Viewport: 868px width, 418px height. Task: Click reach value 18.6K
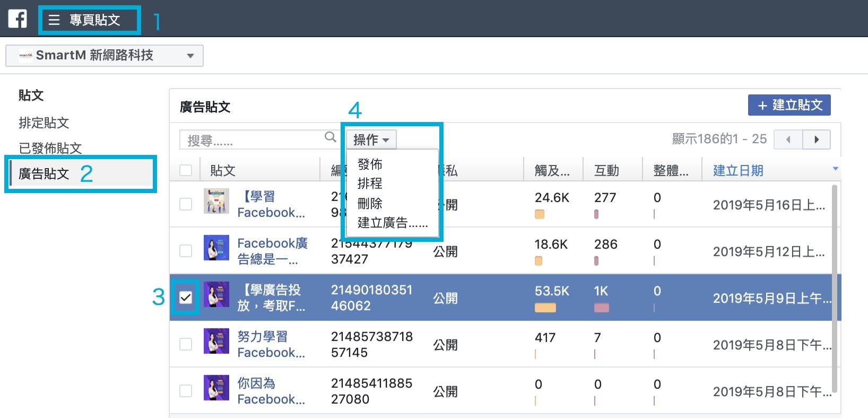click(x=551, y=245)
